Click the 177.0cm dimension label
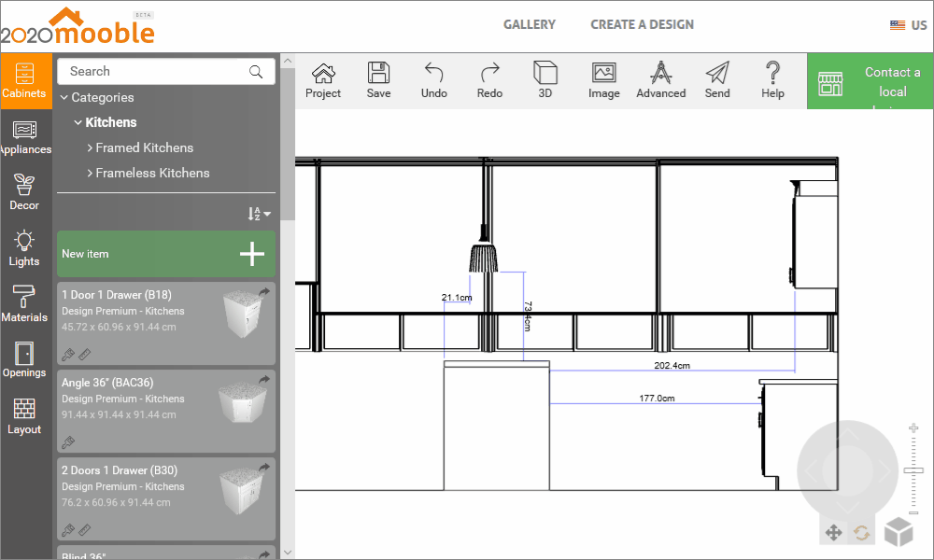The image size is (934, 560). [657, 399]
